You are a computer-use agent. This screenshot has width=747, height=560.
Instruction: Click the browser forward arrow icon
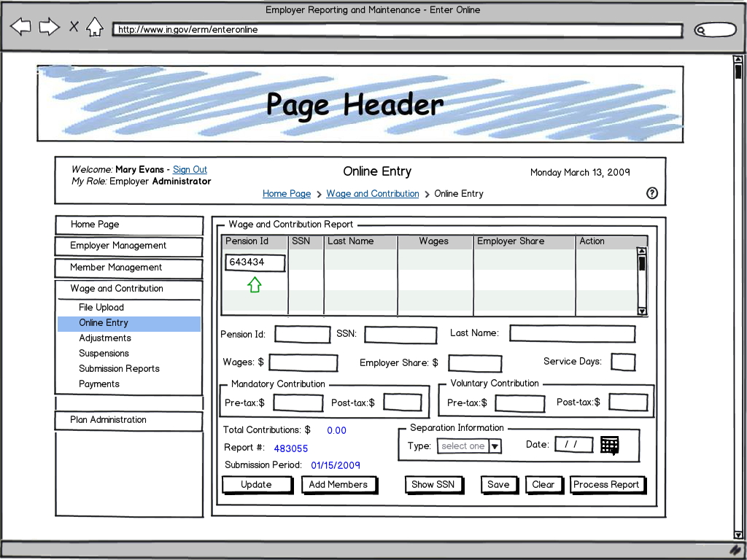coord(49,28)
